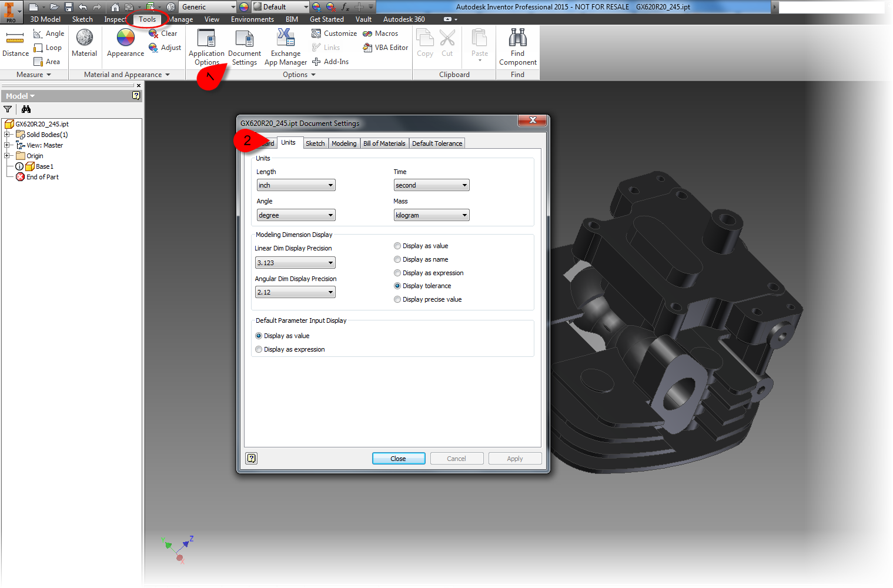Open Application Options
This screenshot has width=893, height=588.
(x=206, y=47)
